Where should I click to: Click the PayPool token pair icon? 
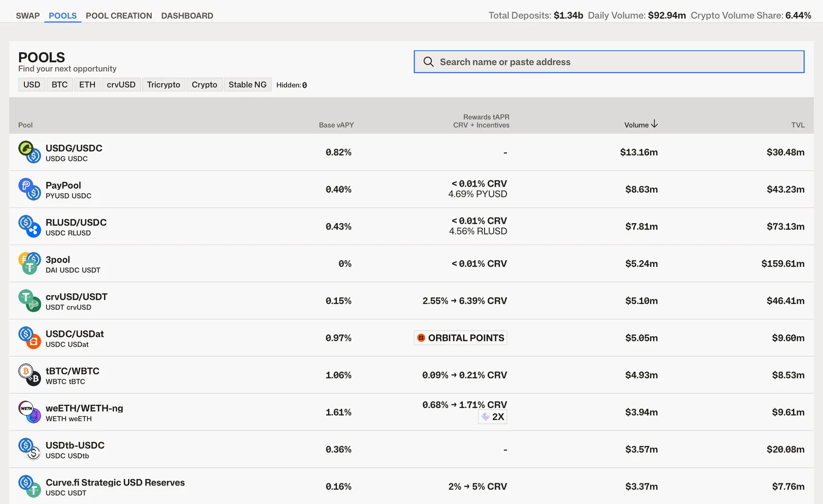29,189
